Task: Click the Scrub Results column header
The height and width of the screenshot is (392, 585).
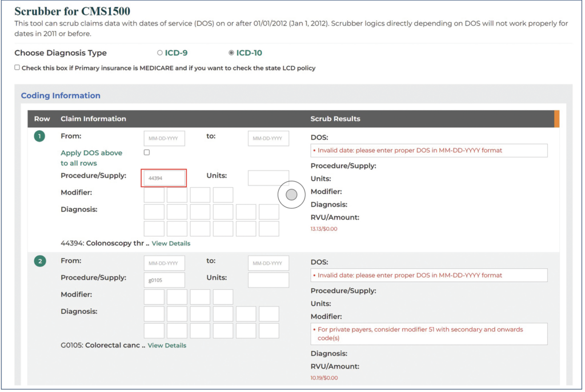Action: coord(335,119)
